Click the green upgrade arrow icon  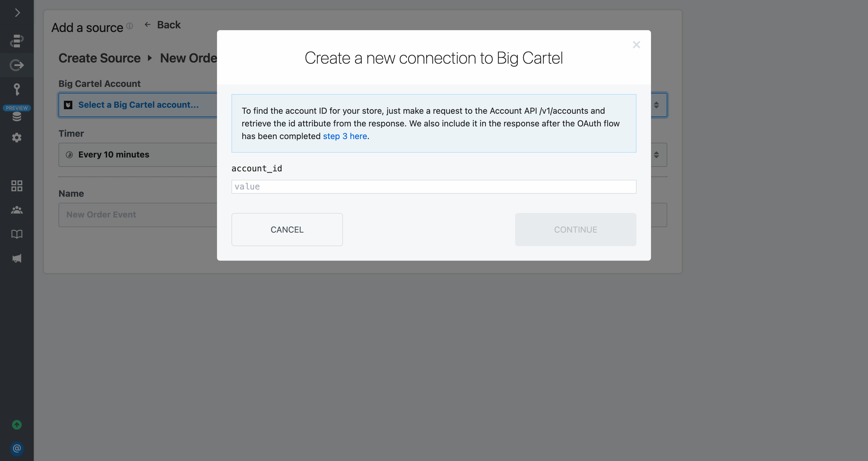click(17, 424)
